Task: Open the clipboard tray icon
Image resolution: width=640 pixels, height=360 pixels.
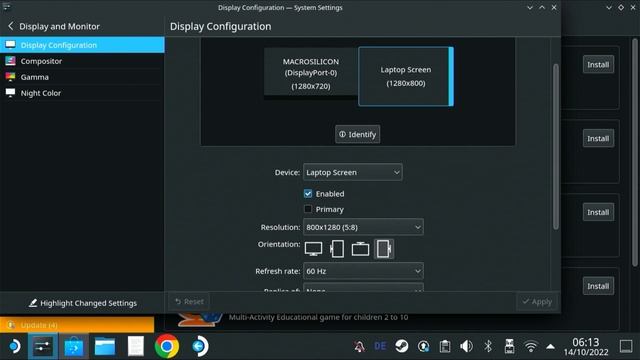Action: (x=445, y=347)
